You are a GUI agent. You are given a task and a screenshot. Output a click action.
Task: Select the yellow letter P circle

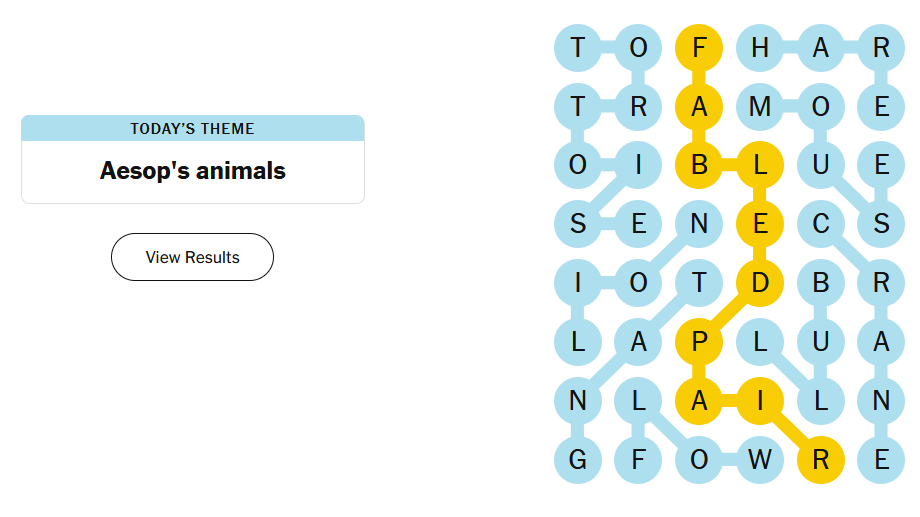[699, 342]
